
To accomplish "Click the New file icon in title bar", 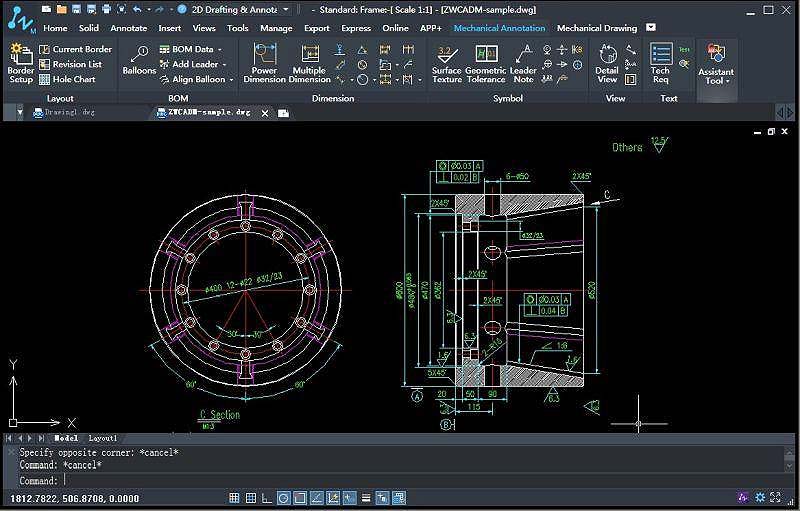I will coord(46,9).
